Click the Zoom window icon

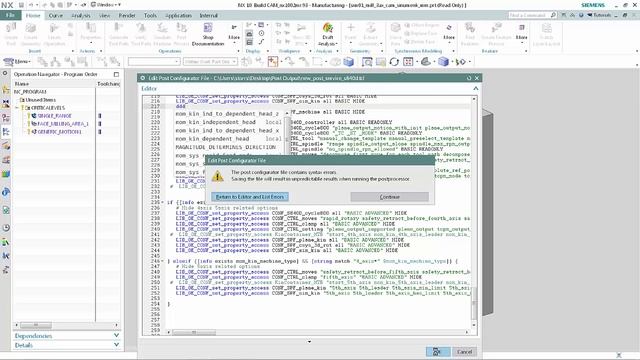367,62
